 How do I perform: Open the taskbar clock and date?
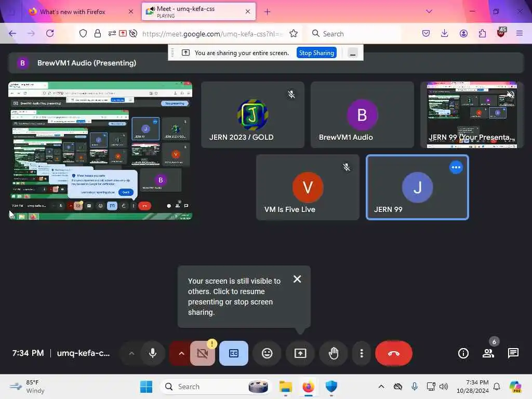point(473,387)
